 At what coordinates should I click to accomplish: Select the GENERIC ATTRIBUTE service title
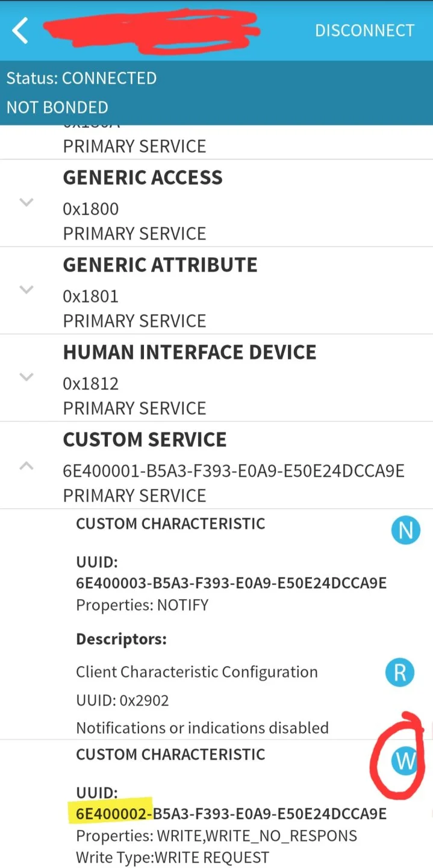pos(160,265)
